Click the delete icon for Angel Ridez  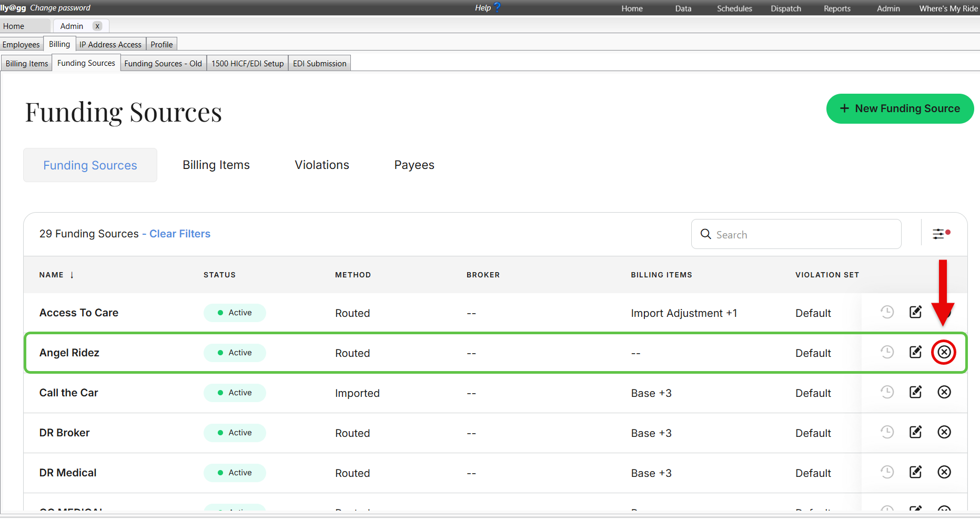tap(944, 352)
